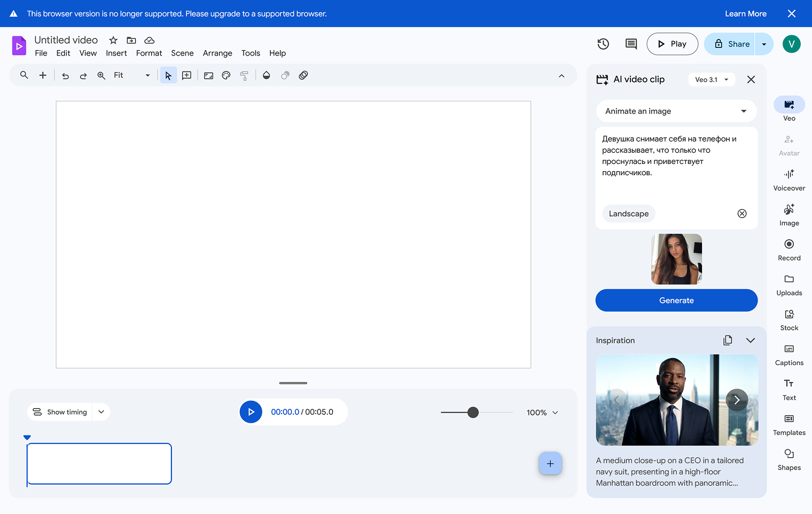
Task: Open the comments panel icon
Action: (631, 44)
